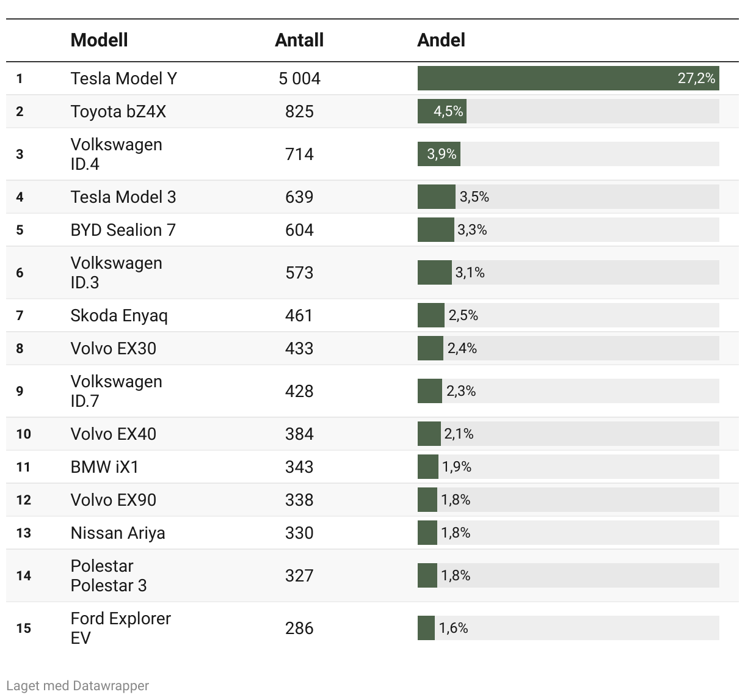Screen dimensions: 745x700
Task: Open the Laget med Datawrapper link
Action: pyautogui.click(x=78, y=685)
